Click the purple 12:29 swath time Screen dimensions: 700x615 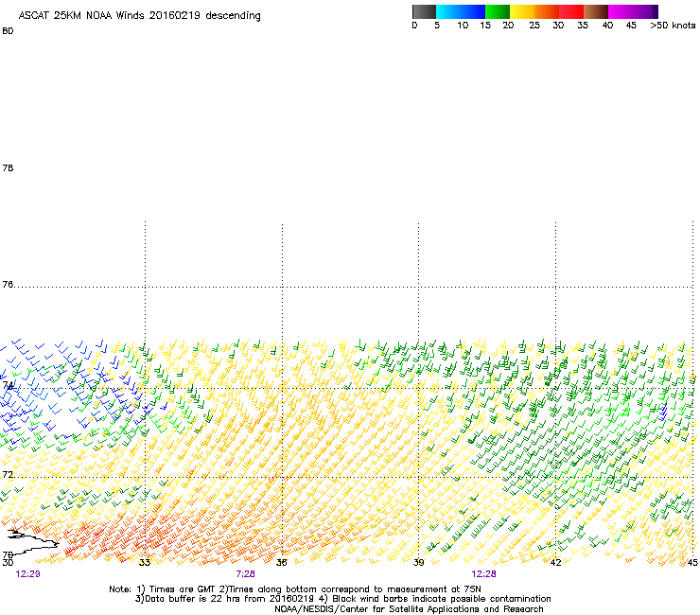click(x=27, y=574)
